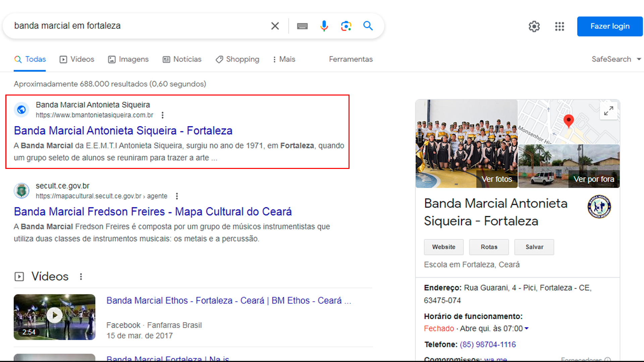Click the blue magnifier search icon
This screenshot has height=362, width=644.
pyautogui.click(x=368, y=26)
